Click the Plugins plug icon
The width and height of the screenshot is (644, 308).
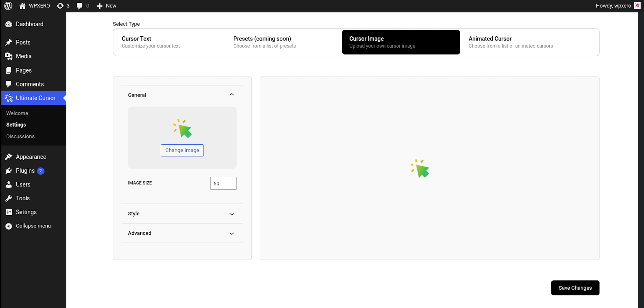(9, 171)
